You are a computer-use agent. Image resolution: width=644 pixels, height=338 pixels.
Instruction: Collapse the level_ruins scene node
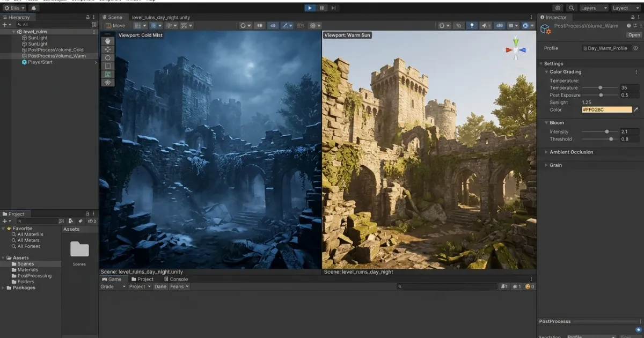pyautogui.click(x=14, y=32)
